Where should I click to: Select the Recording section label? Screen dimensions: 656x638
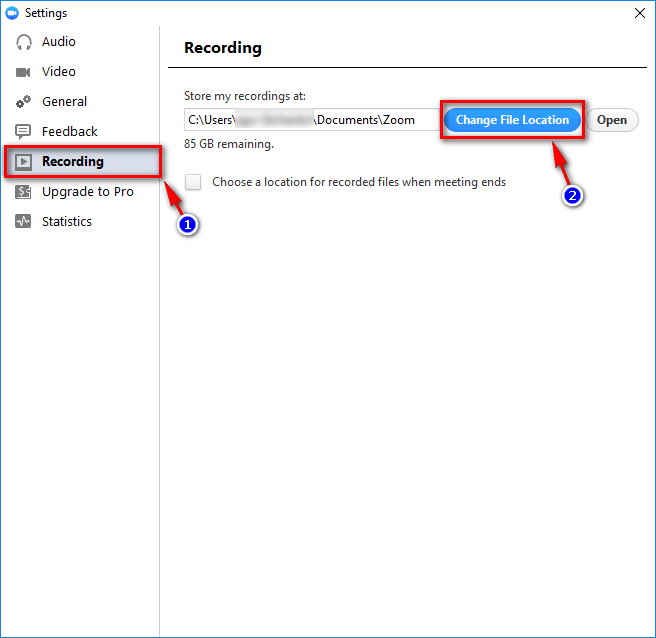(73, 161)
